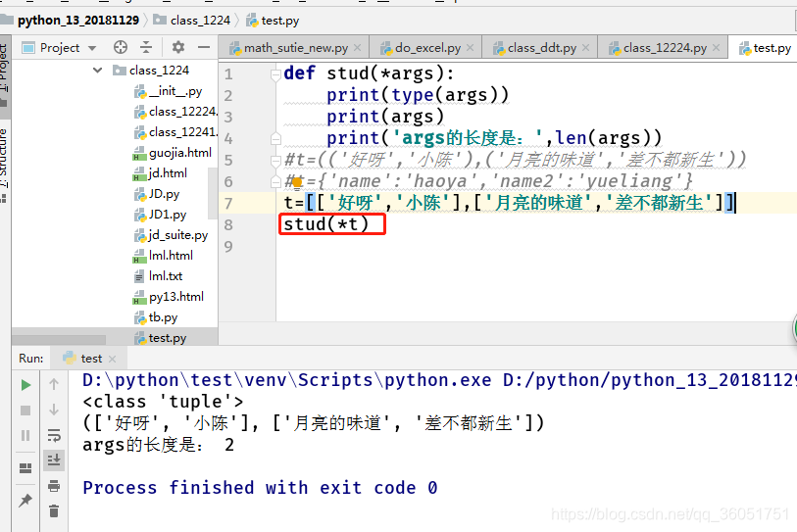797x532 pixels.
Task: Click fold marker at line 6 comment
Action: coord(275,181)
